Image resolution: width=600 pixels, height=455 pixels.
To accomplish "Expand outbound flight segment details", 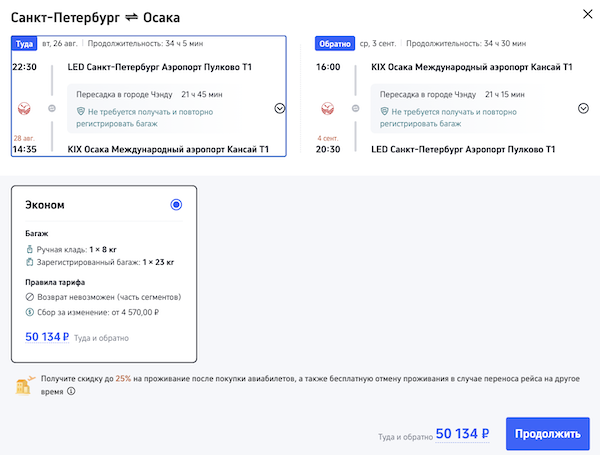I will (x=280, y=108).
